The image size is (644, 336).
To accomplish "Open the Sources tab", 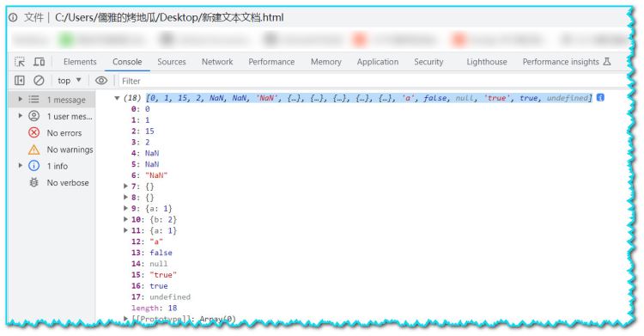I will pos(171,62).
